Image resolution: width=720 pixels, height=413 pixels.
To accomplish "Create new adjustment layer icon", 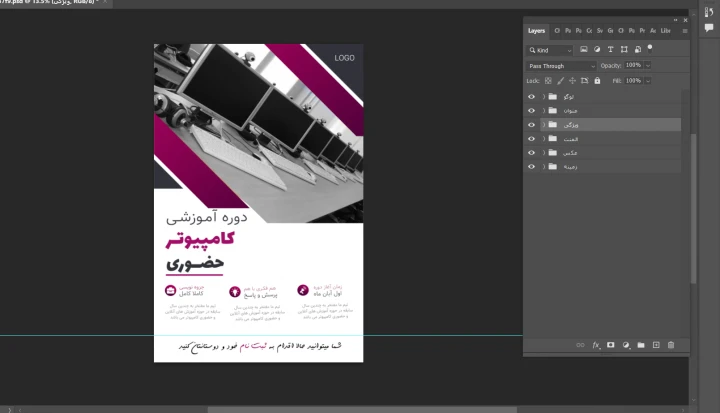I will pos(626,345).
